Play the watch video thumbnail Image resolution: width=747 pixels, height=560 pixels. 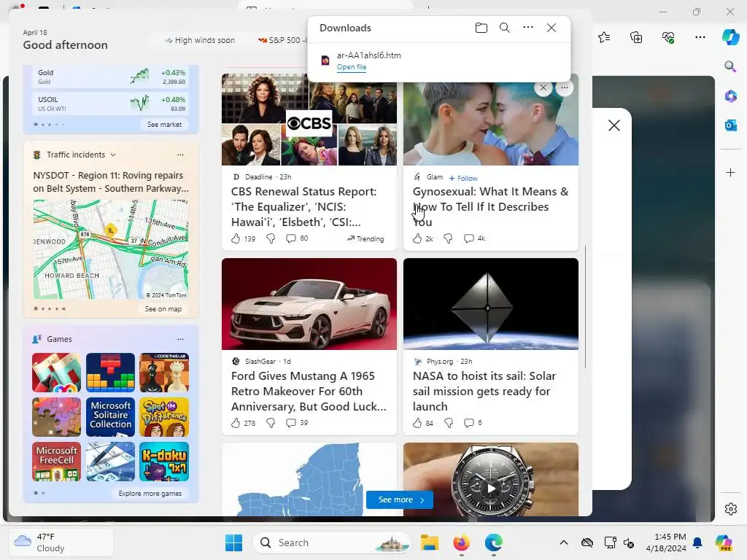[491, 489]
